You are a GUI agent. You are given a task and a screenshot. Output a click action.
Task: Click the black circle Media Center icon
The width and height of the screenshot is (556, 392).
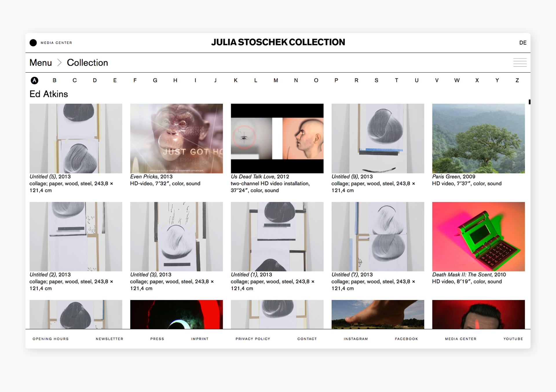click(33, 43)
